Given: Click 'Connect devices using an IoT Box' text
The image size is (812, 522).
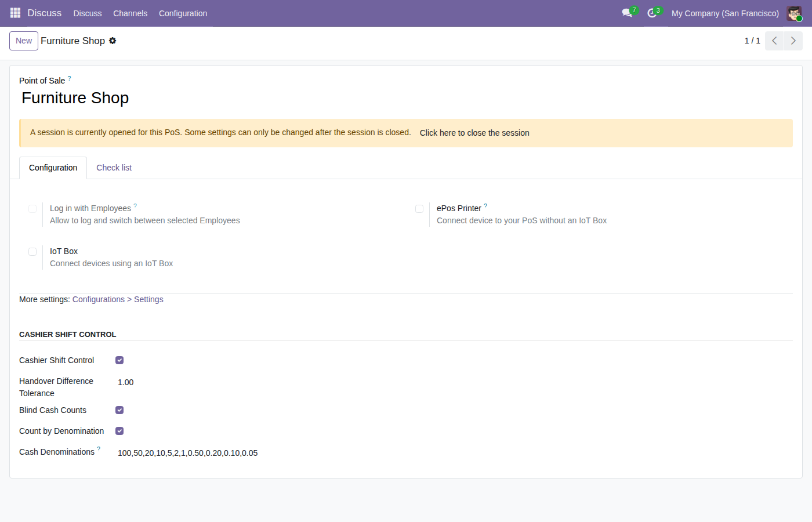Looking at the screenshot, I should (x=111, y=263).
